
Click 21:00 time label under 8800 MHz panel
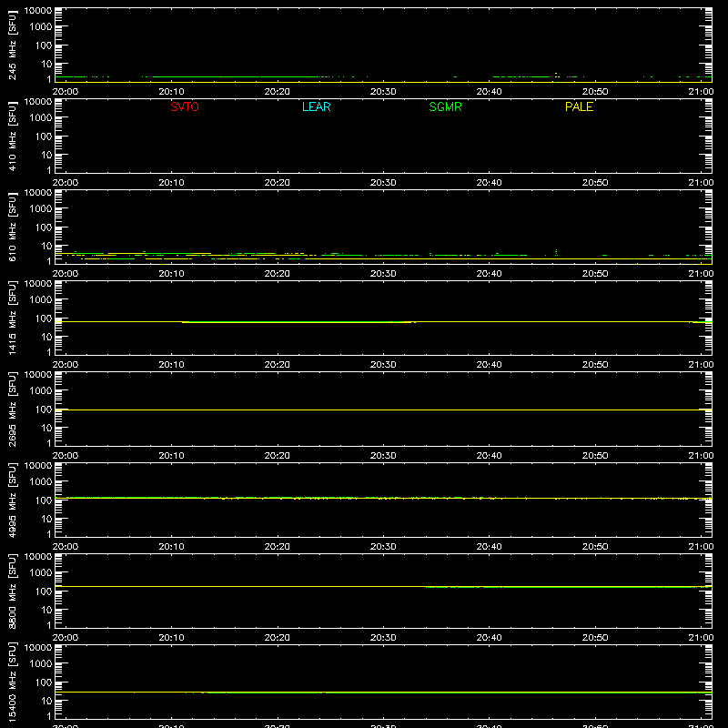click(x=701, y=638)
